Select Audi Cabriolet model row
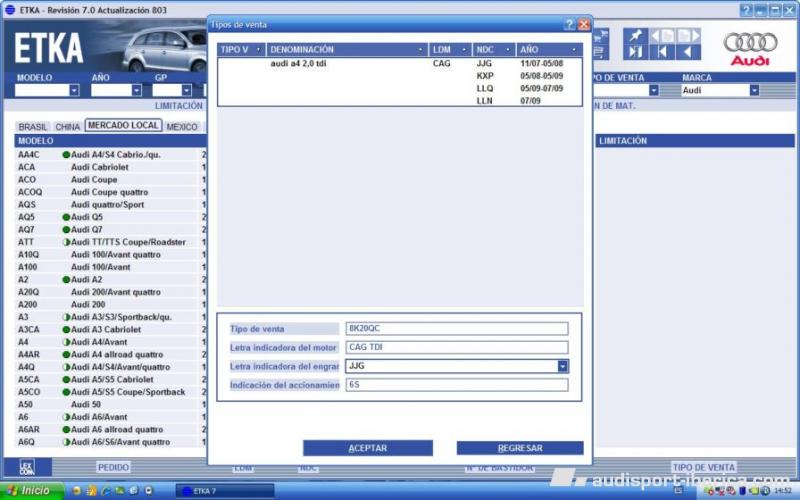Screen dimensions: 800x500 110,167
